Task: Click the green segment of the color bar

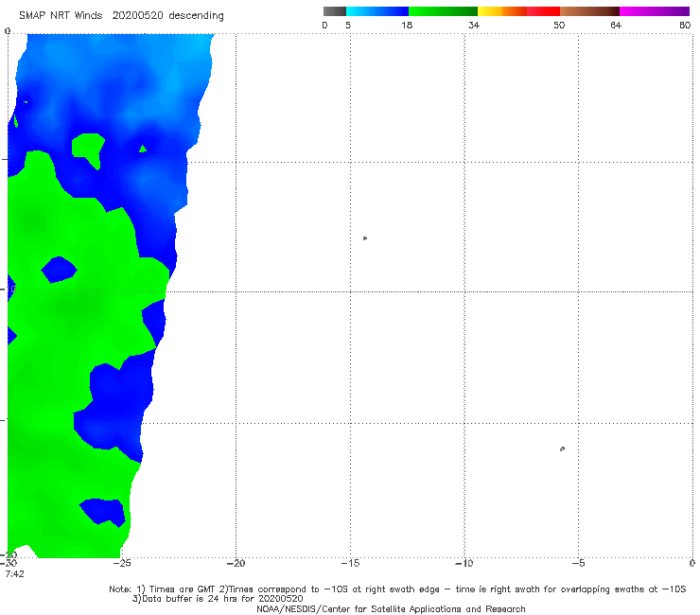Action: (443, 11)
